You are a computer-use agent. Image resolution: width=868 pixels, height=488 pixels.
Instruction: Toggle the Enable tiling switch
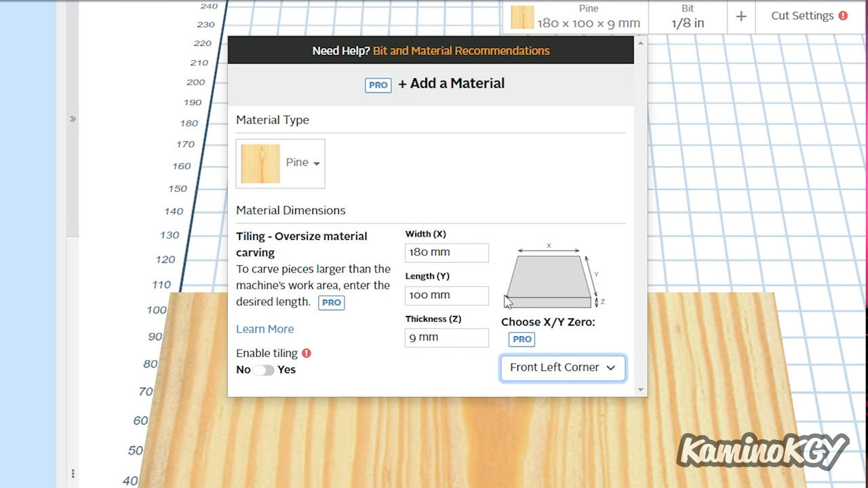[264, 370]
